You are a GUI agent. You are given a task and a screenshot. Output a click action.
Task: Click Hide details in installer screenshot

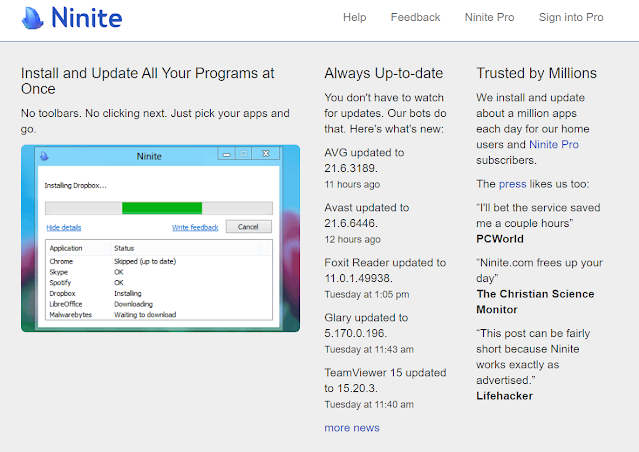pyautogui.click(x=64, y=227)
